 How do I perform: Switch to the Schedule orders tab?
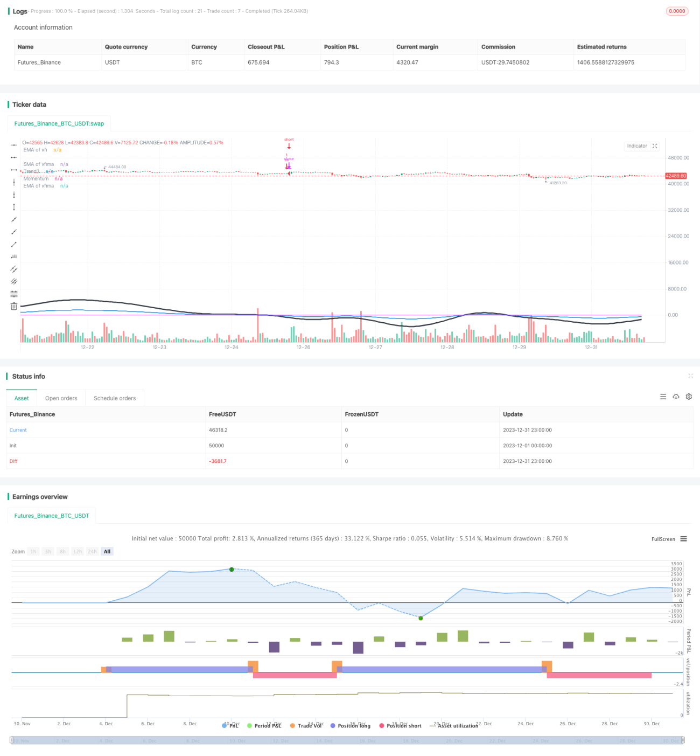click(x=115, y=398)
